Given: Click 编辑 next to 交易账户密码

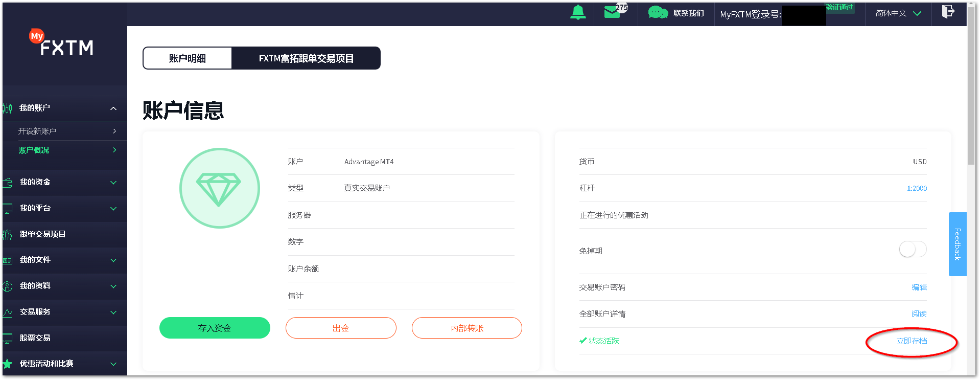Looking at the screenshot, I should (919, 287).
